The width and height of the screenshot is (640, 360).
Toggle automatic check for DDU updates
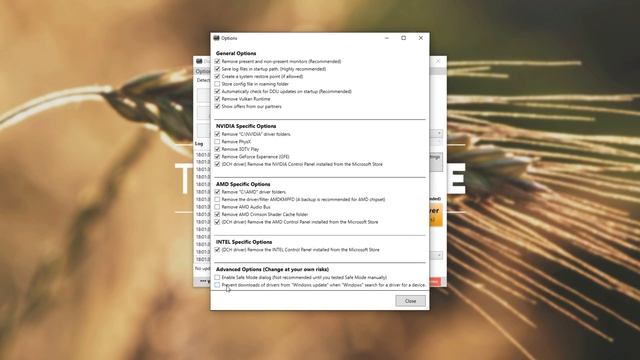point(217,91)
